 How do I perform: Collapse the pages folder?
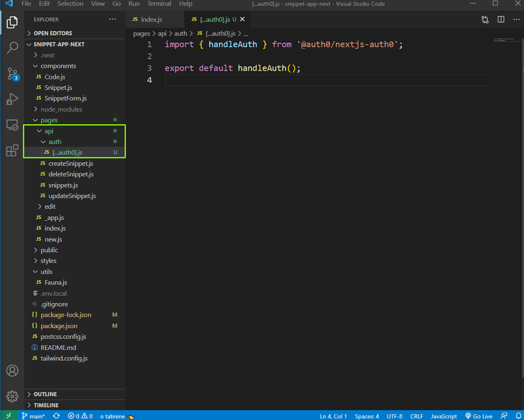click(x=75, y=120)
